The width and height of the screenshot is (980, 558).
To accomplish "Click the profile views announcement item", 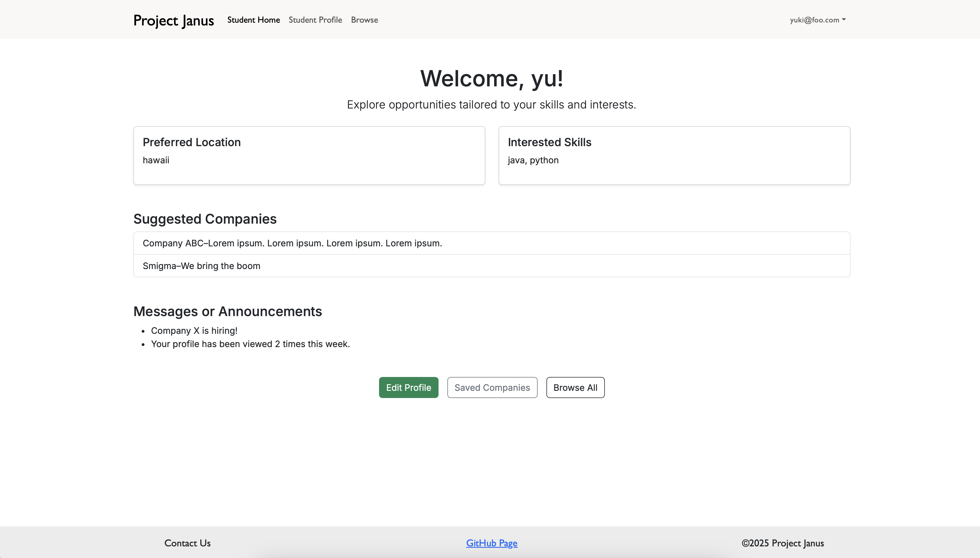I will [x=250, y=344].
